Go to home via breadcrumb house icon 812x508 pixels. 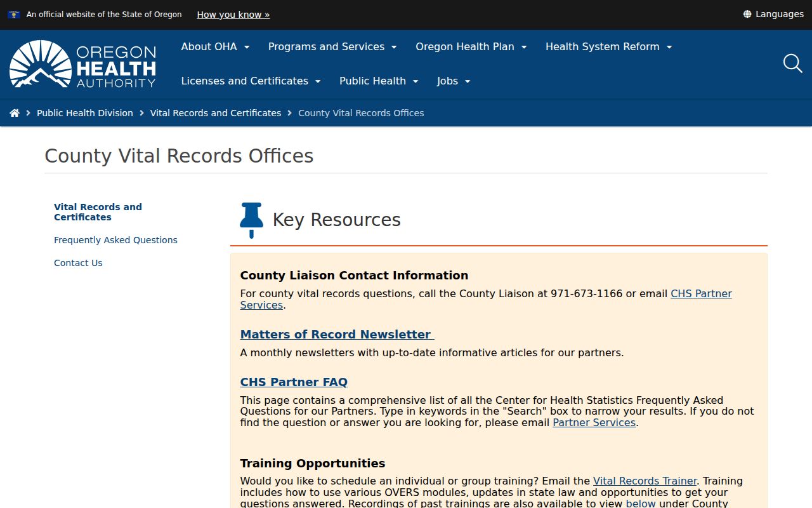(15, 113)
